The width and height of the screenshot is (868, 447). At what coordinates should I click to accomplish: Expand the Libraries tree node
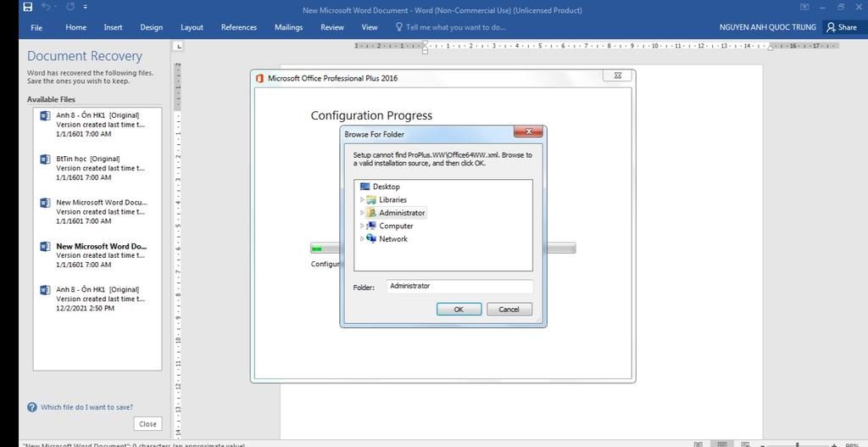[362, 199]
